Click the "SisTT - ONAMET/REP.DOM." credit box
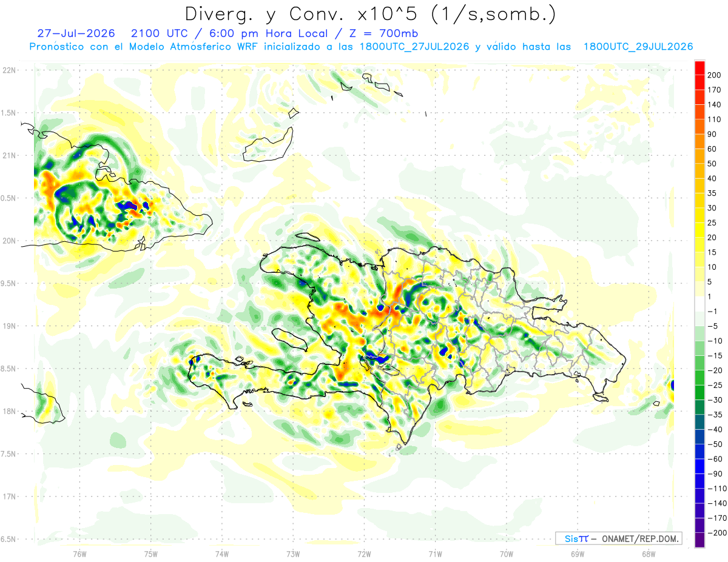Screen dimensions: 728x562 click(x=618, y=538)
